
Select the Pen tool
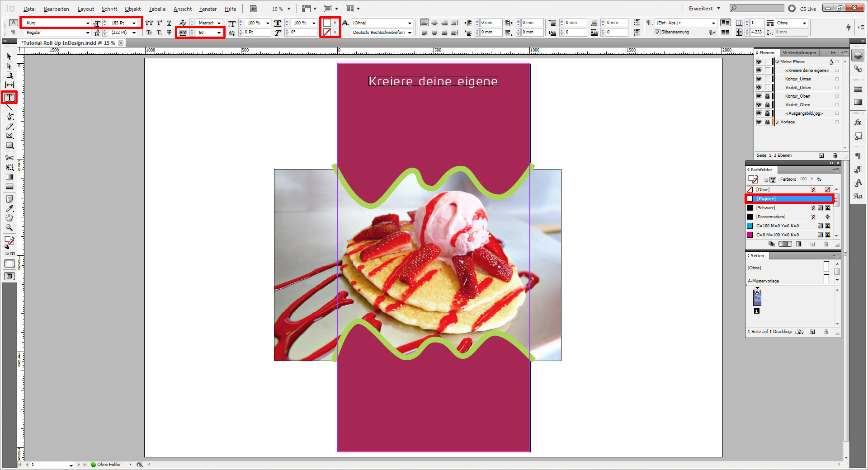9,117
